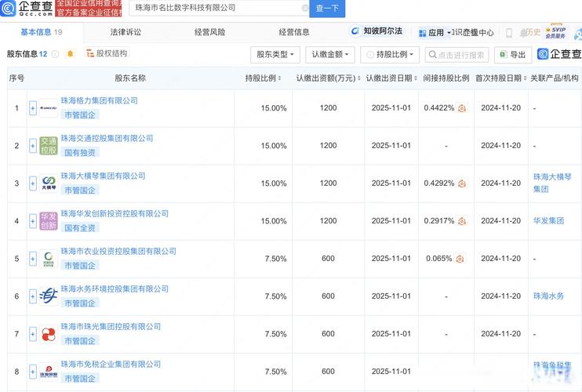The image size is (582, 392).
Task: Focus the company name search field
Action: [x=217, y=8]
